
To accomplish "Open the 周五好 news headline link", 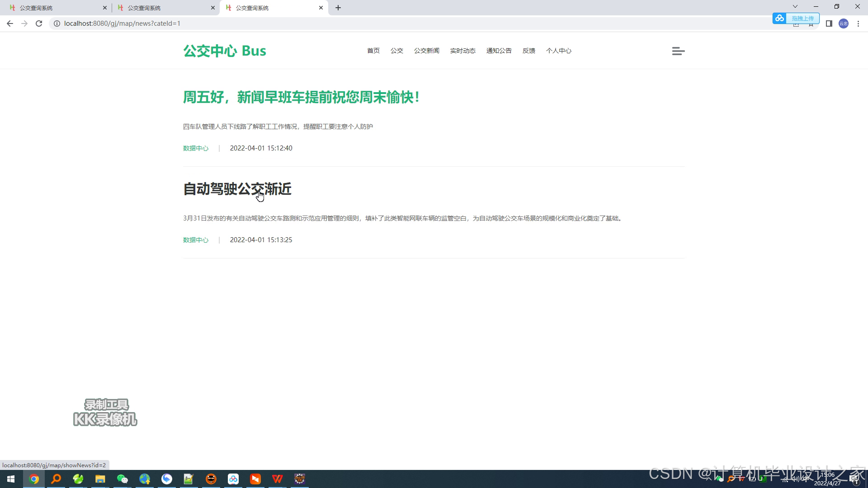I will click(x=302, y=97).
